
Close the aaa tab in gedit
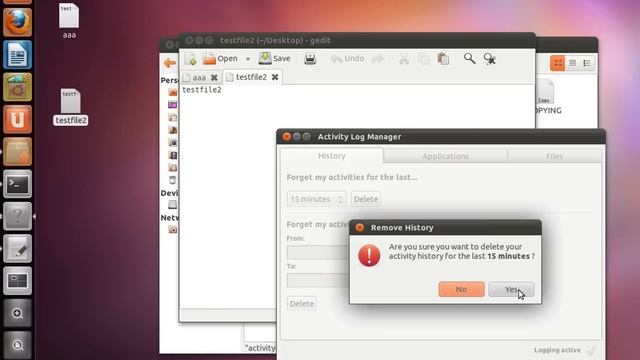click(x=214, y=77)
